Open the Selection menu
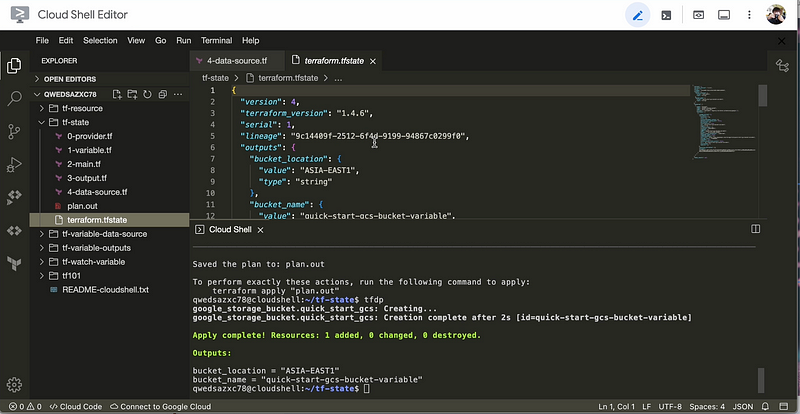Image resolution: width=800 pixels, height=414 pixels. pos(100,40)
